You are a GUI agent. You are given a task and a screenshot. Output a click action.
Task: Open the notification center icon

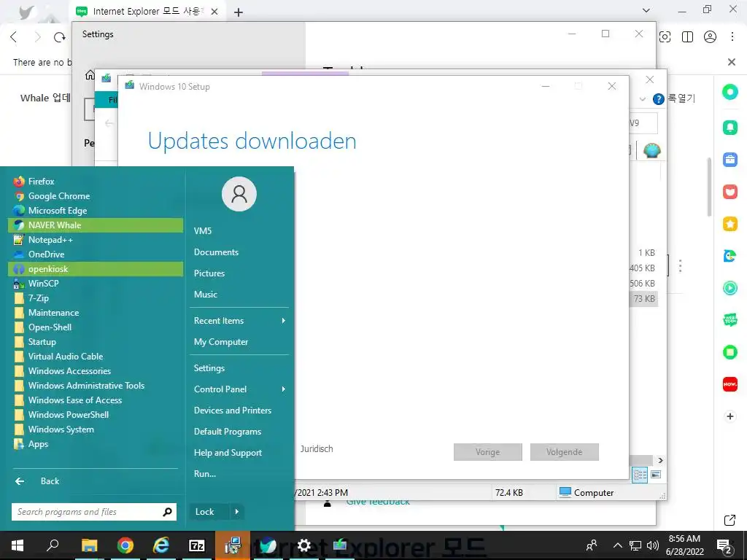click(x=724, y=546)
